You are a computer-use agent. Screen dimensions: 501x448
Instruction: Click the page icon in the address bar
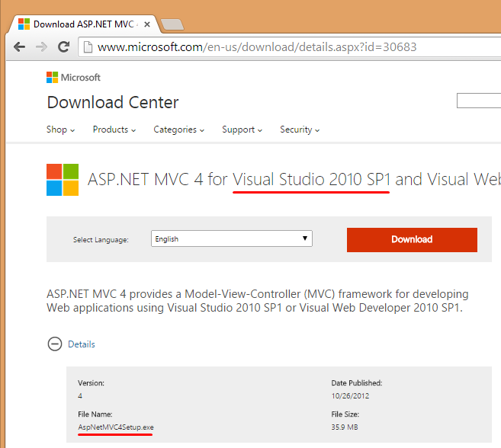88,47
